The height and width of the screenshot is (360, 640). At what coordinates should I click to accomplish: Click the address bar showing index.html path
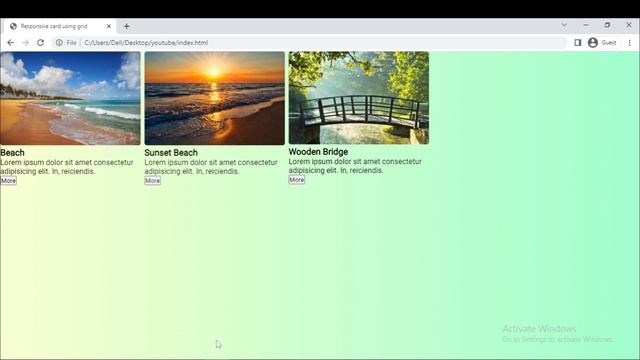[309, 42]
